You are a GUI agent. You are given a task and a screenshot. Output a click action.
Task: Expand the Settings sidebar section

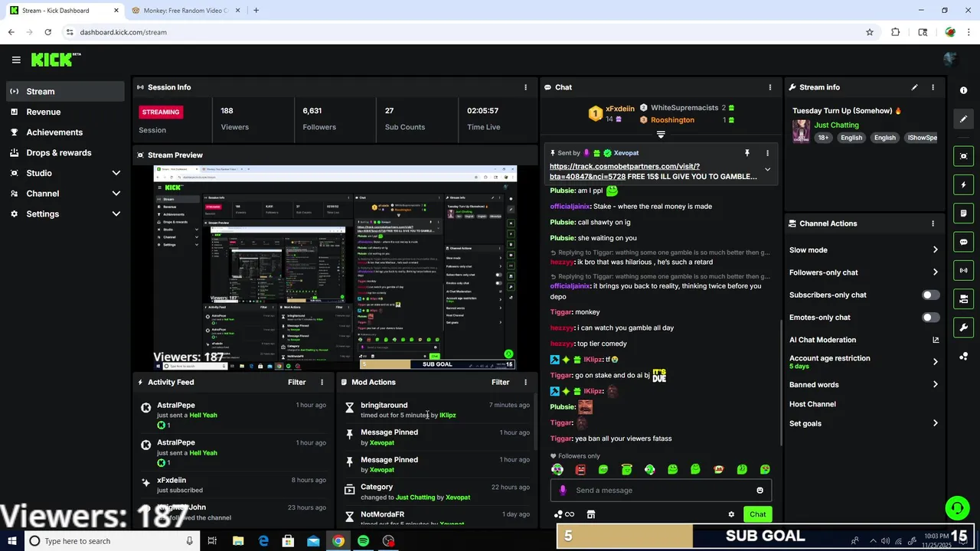116,214
